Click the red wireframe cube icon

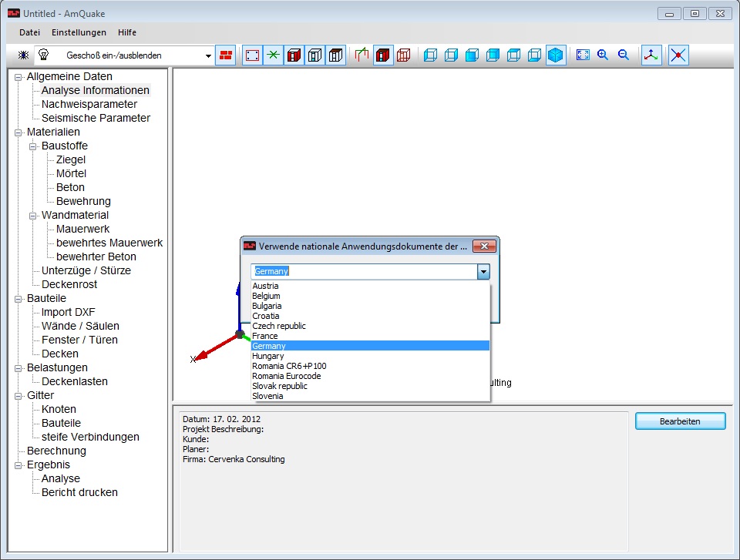click(x=403, y=55)
